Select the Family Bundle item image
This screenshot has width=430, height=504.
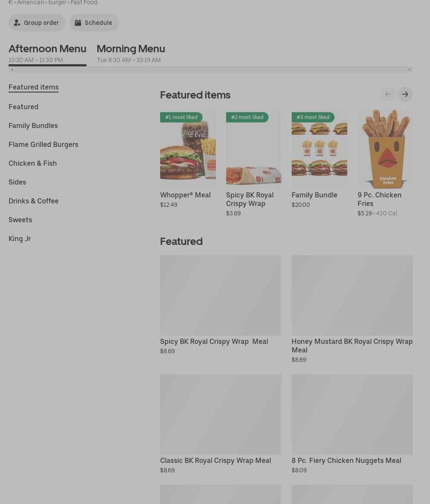point(320,149)
